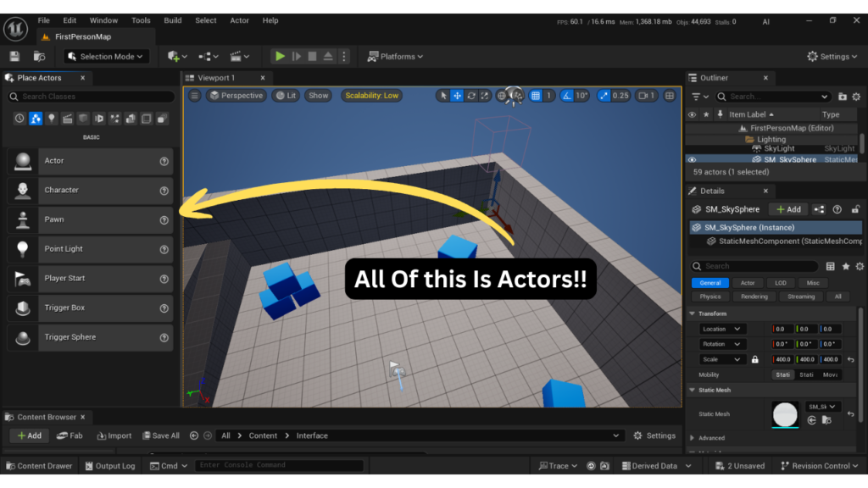Click the Stop simulation button
Viewport: 868px width, 488px height.
tap(312, 57)
